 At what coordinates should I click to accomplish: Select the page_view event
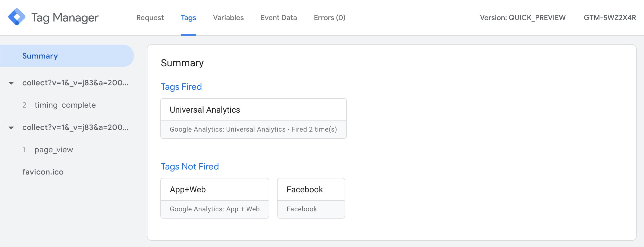click(54, 150)
